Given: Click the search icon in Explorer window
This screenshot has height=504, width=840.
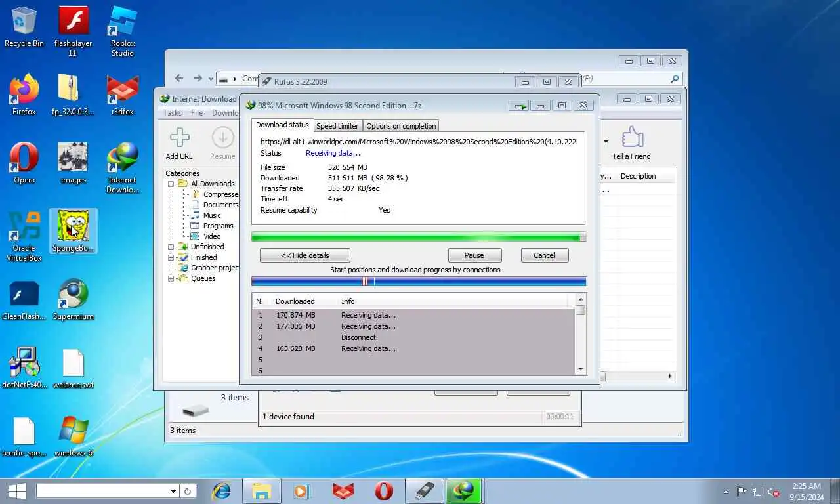Looking at the screenshot, I should coord(675,79).
